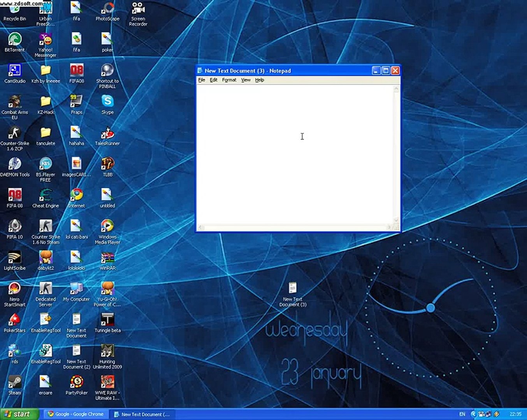Open the View menu in Notepad
527x420 pixels.
click(x=246, y=80)
